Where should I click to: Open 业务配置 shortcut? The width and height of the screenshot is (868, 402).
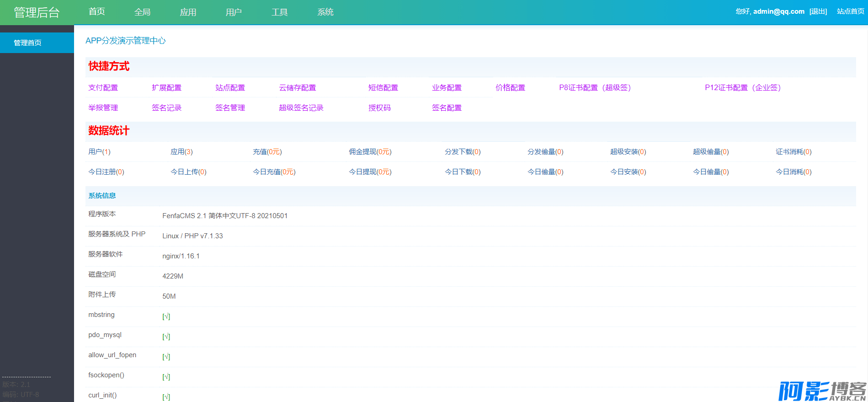447,87
